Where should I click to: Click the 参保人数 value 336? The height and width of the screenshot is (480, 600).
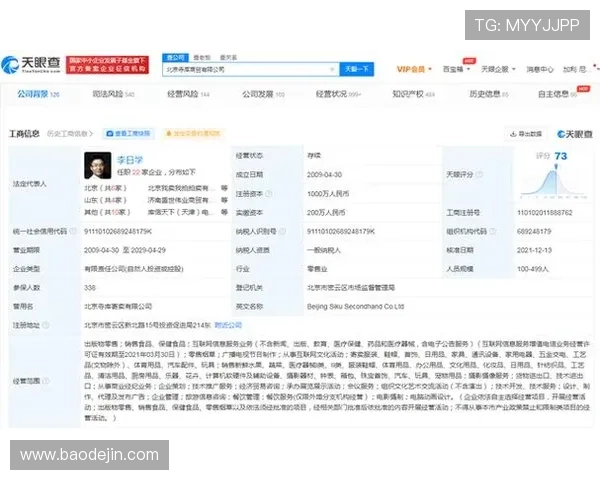pos(90,287)
